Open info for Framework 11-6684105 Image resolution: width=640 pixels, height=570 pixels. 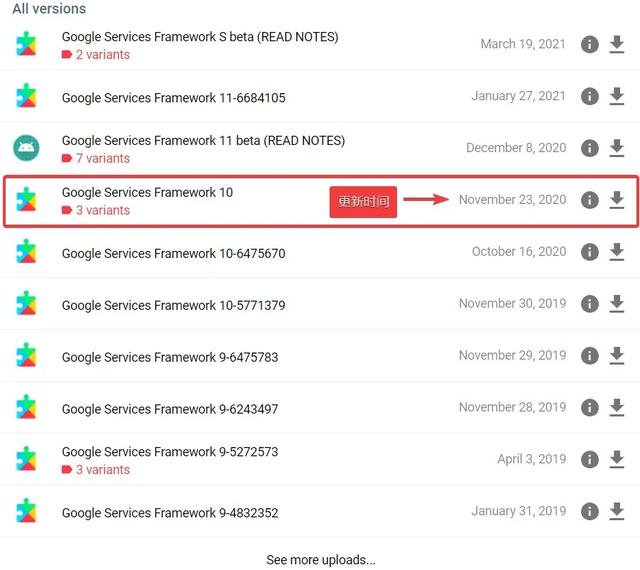point(589,96)
